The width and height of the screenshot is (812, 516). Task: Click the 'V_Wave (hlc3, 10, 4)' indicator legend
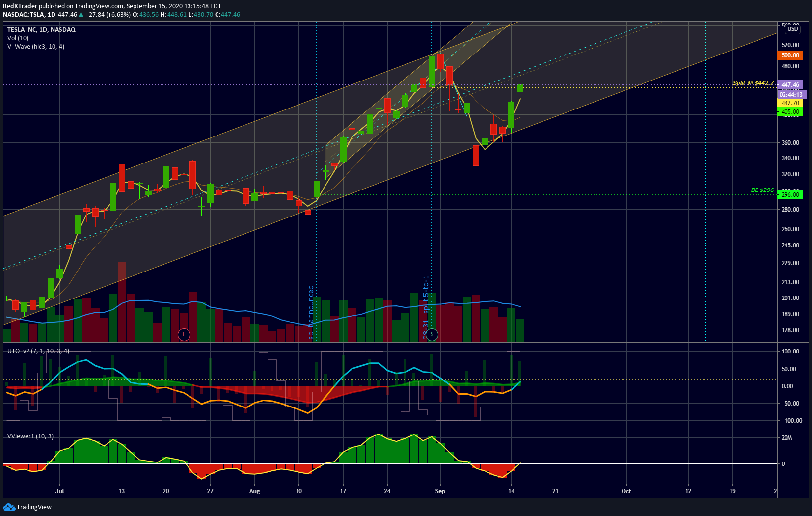click(x=35, y=47)
